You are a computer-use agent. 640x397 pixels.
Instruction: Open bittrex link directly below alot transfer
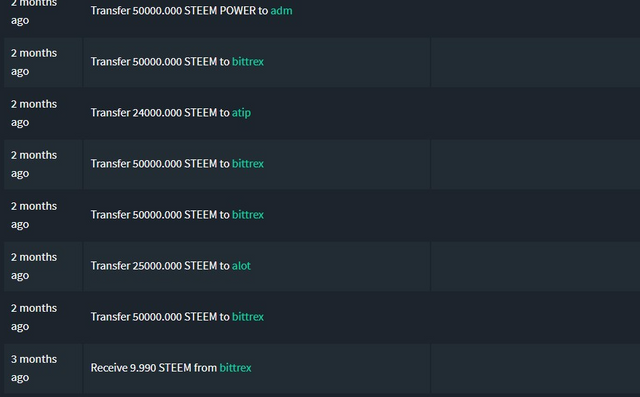[248, 317]
